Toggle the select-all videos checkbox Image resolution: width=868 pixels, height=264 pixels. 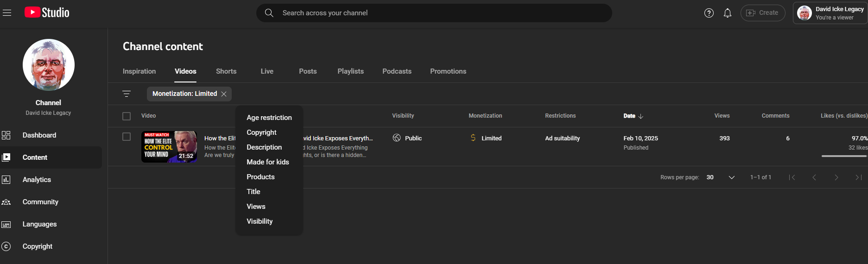[127, 116]
